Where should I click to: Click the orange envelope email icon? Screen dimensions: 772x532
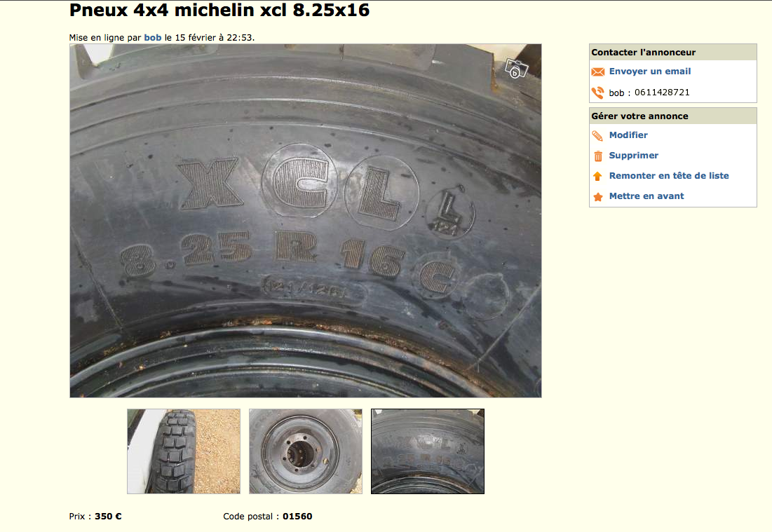(x=597, y=72)
